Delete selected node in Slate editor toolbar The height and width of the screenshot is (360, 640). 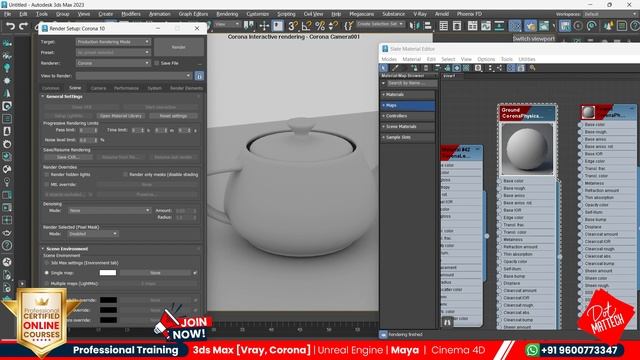click(x=426, y=68)
